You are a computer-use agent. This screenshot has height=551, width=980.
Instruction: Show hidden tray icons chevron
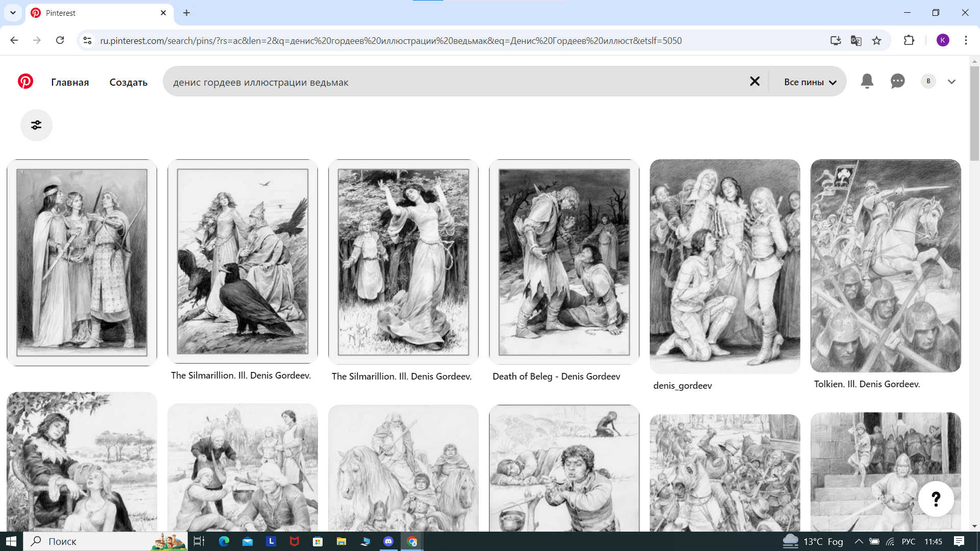[x=859, y=541]
